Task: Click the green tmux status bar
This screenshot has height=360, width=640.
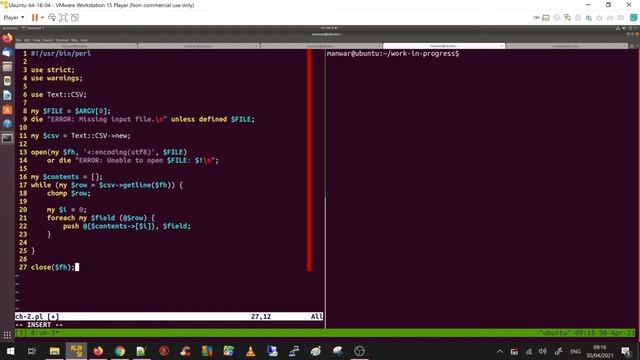Action: point(325,333)
